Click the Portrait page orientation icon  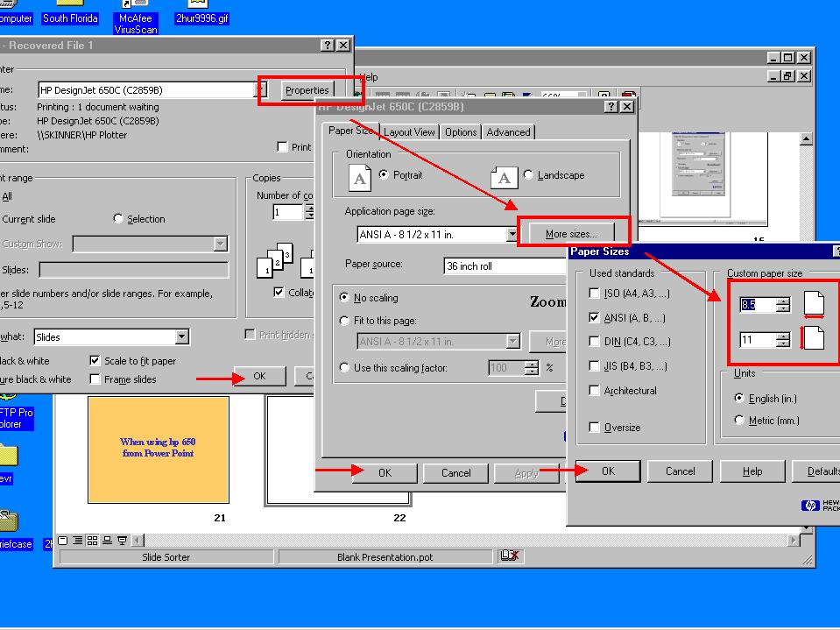[x=360, y=178]
